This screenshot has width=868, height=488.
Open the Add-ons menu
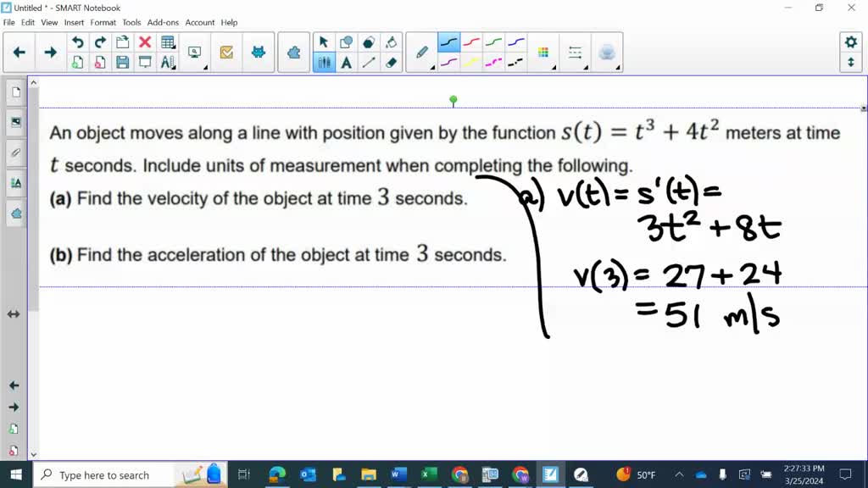pos(162,22)
